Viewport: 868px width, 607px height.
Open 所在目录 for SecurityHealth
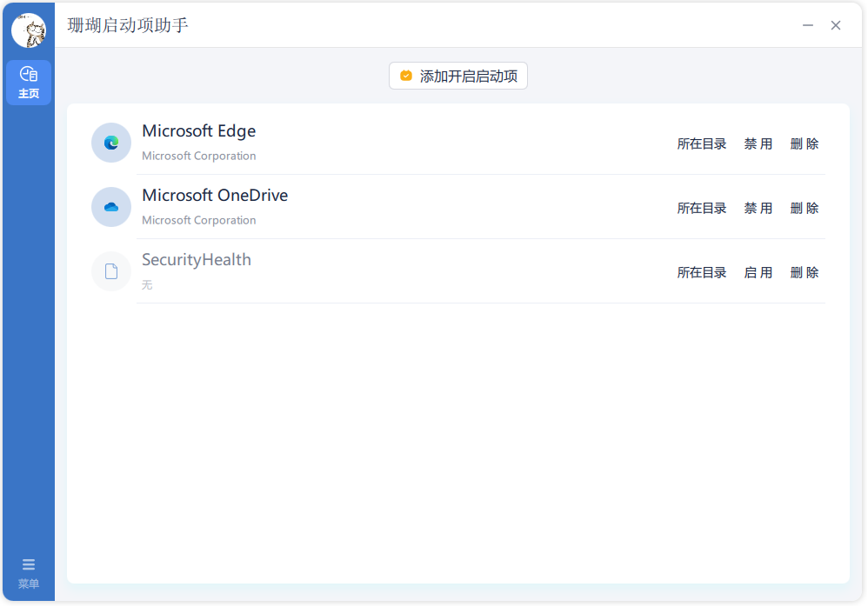701,272
